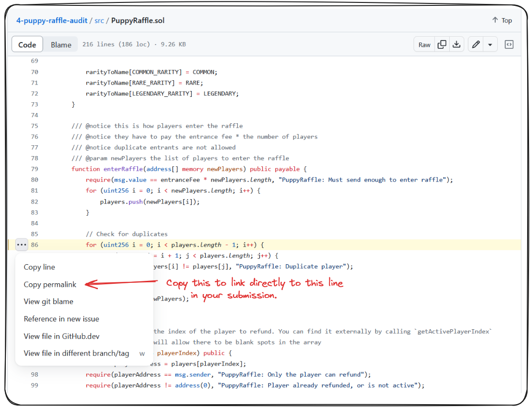Open the symbols panel icon
The height and width of the screenshot is (410, 532).
pos(509,45)
